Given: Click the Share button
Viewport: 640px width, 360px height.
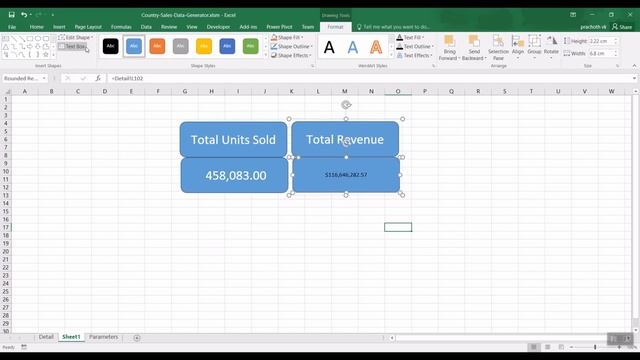Looking at the screenshot, I should (622, 27).
